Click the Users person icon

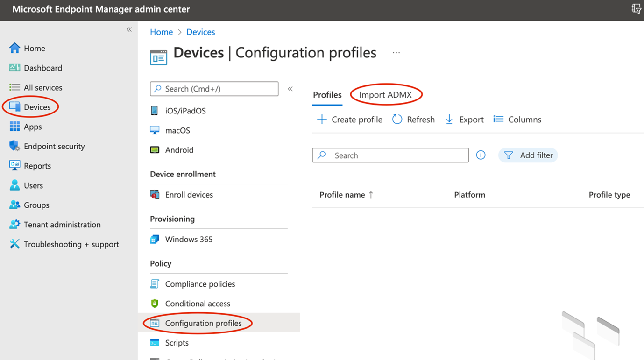point(14,185)
